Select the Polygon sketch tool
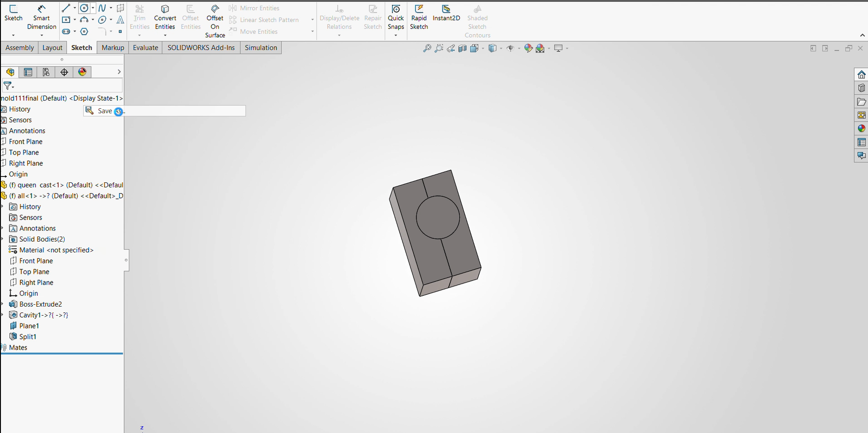This screenshot has height=433, width=868. pos(84,31)
